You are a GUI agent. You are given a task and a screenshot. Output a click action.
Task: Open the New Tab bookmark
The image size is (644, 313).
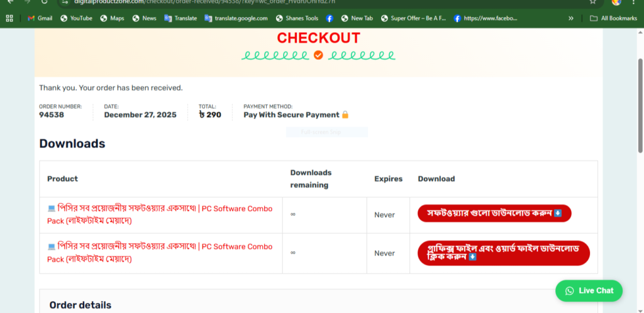(x=357, y=18)
